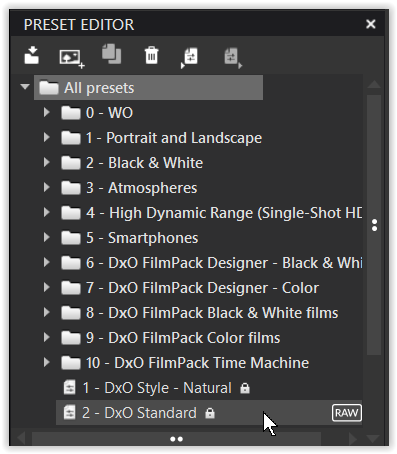
Task: Select 4 - High Dynamic Range label
Action: point(224,213)
